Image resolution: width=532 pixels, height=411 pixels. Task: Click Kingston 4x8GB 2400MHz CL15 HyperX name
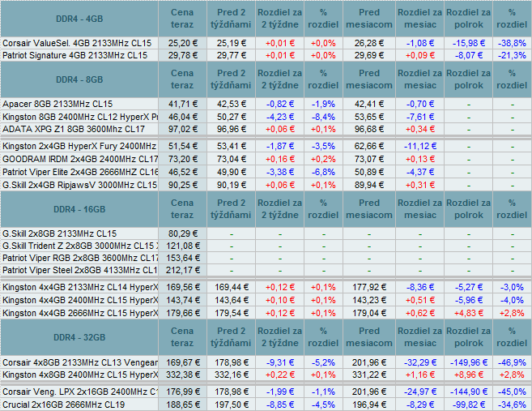pos(80,375)
